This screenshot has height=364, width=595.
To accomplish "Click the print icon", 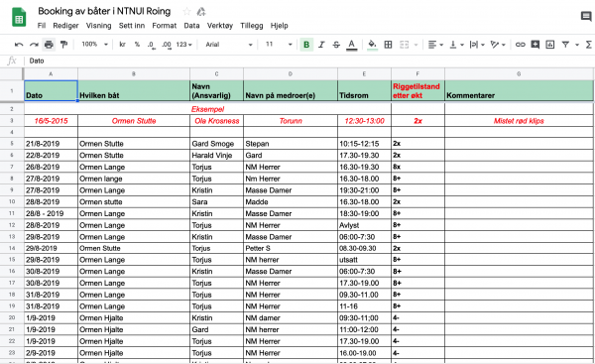I will (x=49, y=45).
